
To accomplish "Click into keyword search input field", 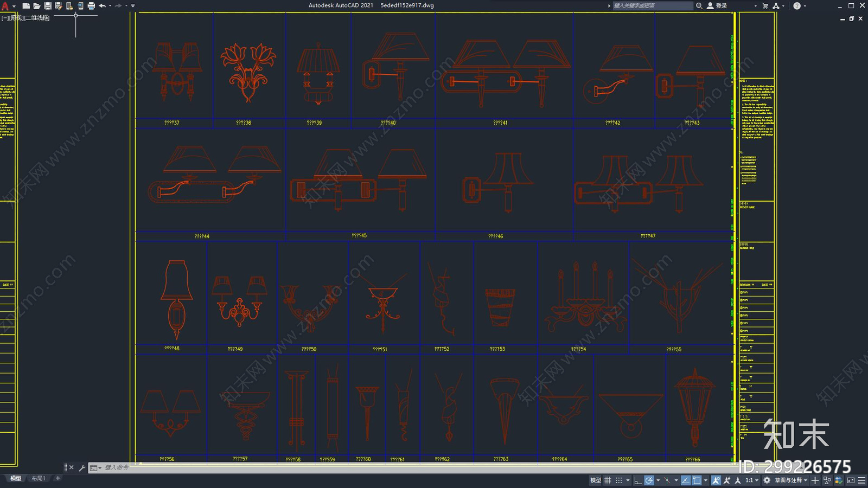I will tap(653, 5).
